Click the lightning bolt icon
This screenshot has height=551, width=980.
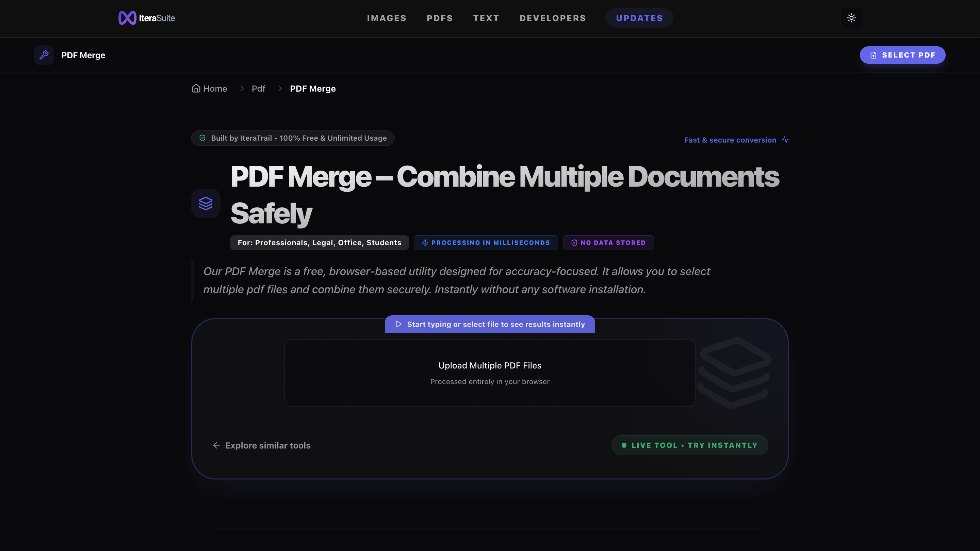click(425, 242)
